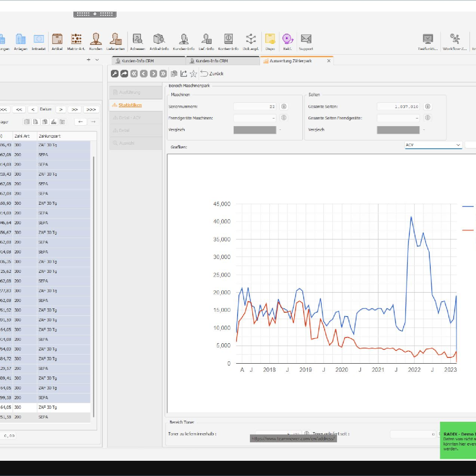Screen dimensions: 476x476
Task: Open the Artikel module
Action: tap(57, 41)
